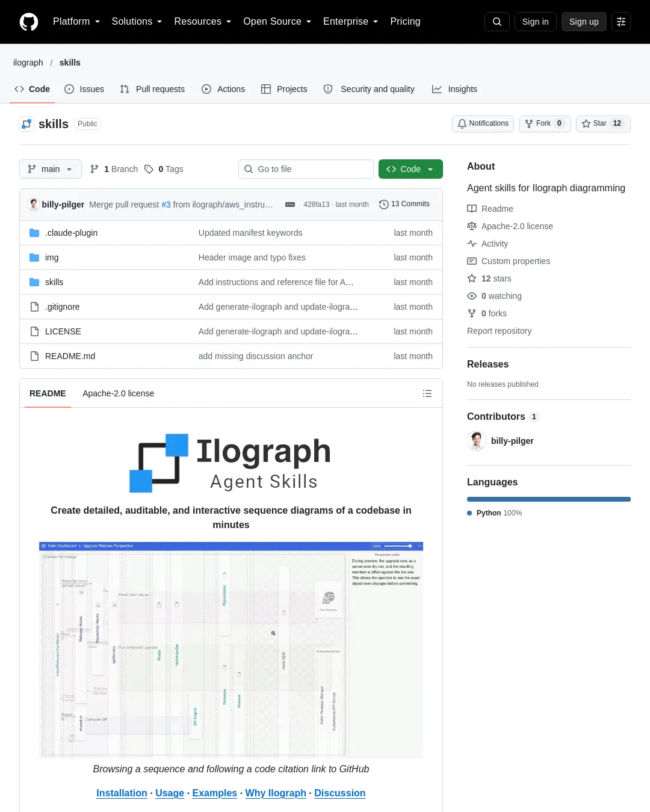
Task: Click the Insights graph icon
Action: 437,89
